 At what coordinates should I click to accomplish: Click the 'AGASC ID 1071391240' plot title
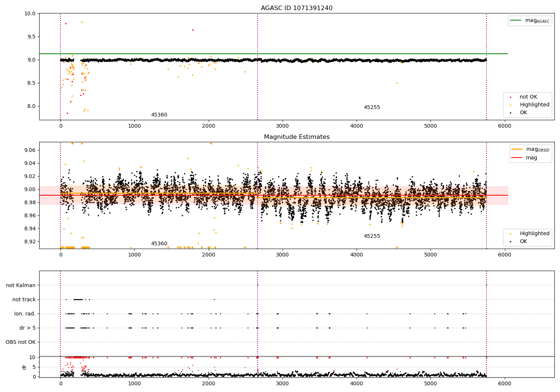(296, 8)
